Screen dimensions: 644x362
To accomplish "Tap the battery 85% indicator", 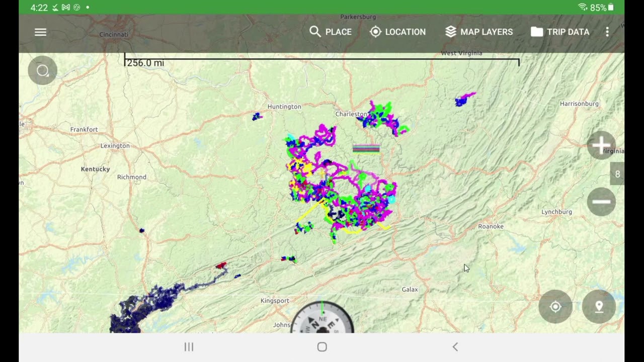I will coord(602,8).
